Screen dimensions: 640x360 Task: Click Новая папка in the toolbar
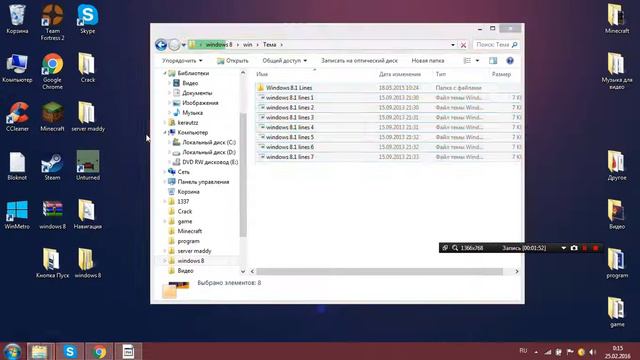coord(428,60)
